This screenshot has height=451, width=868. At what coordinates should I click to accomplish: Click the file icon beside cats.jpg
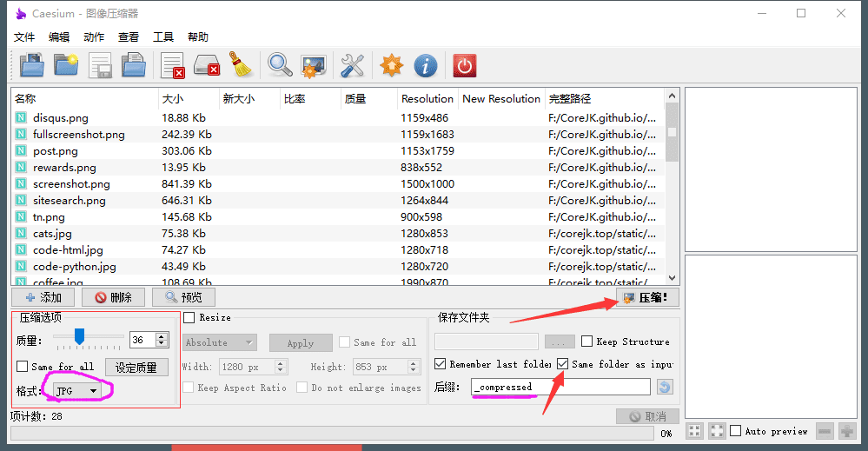[21, 233]
